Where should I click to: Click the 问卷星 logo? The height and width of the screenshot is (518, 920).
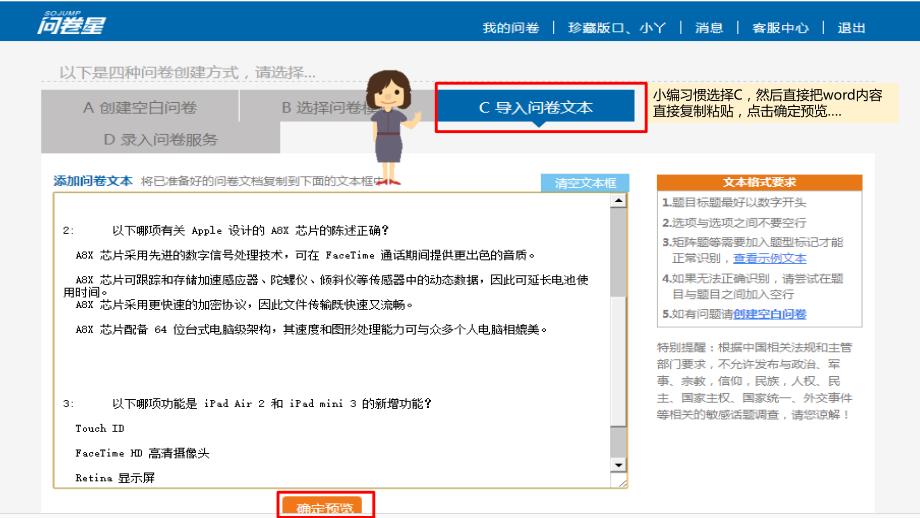pos(71,22)
